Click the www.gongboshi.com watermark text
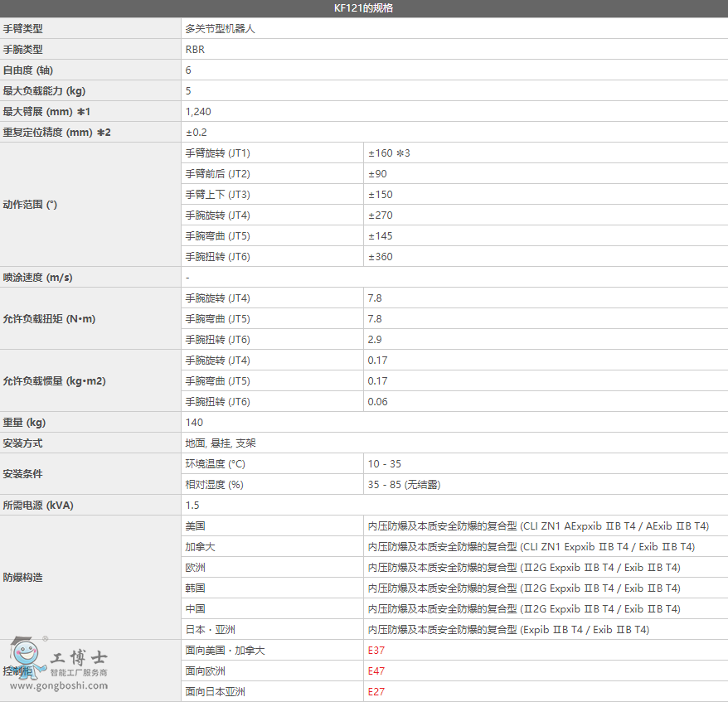The height and width of the screenshot is (702, 728). pos(60,685)
